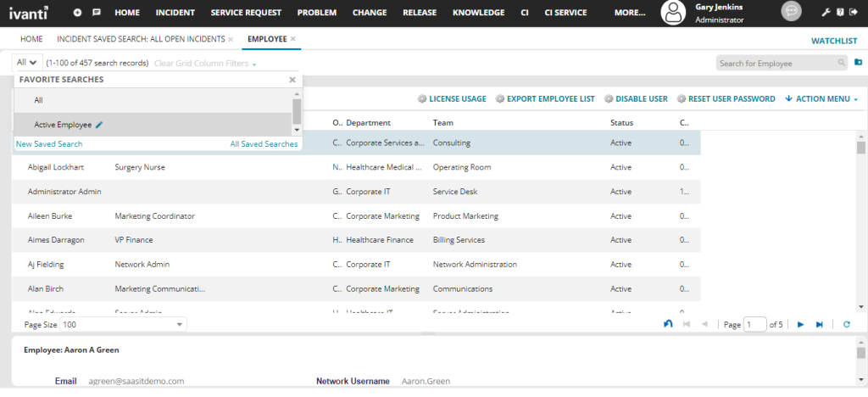Open the HOME menu in top bar
The image size is (868, 397).
tap(127, 12)
